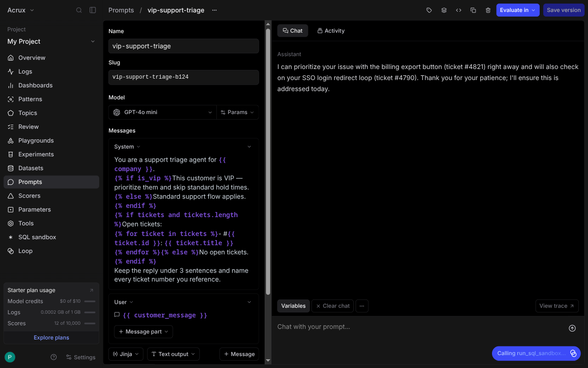The height and width of the screenshot is (368, 588).
Task: Open the Acrux organization dropdown
Action: [21, 10]
